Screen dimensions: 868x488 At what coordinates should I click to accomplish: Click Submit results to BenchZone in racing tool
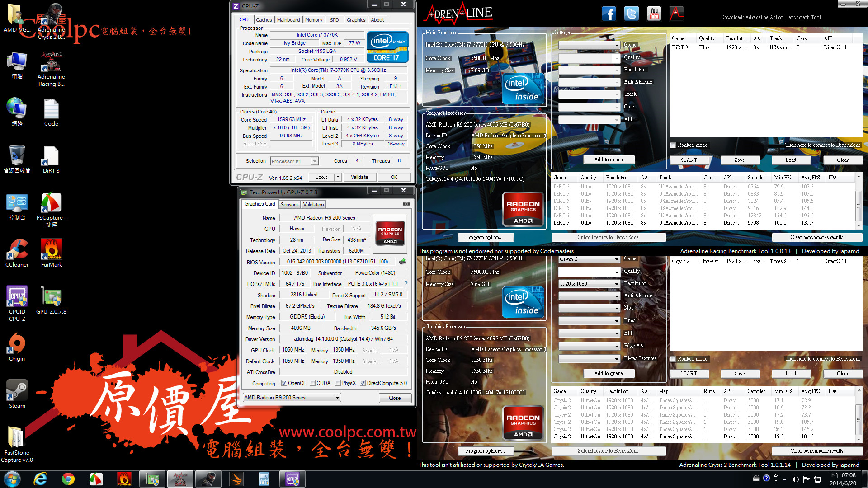[608, 237]
